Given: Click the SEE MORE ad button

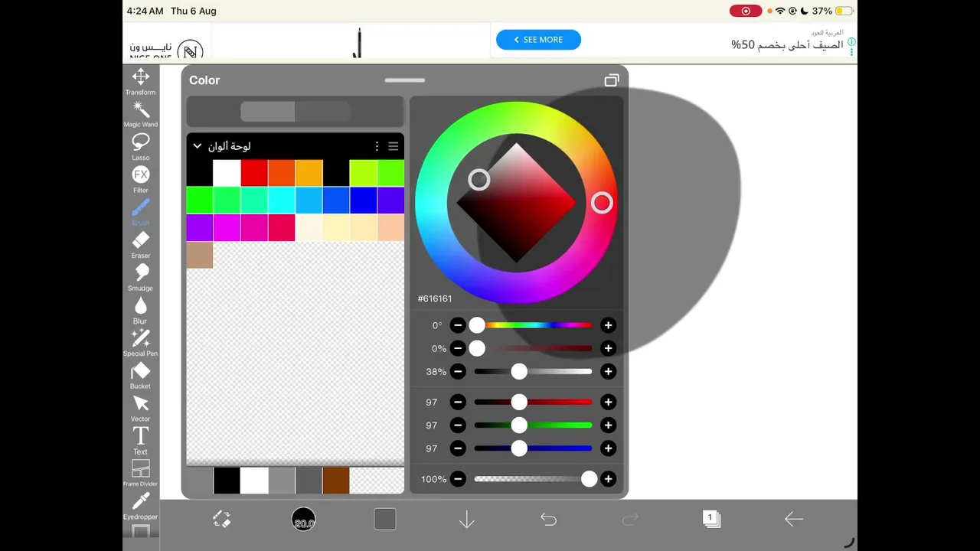Looking at the screenshot, I should 538,40.
